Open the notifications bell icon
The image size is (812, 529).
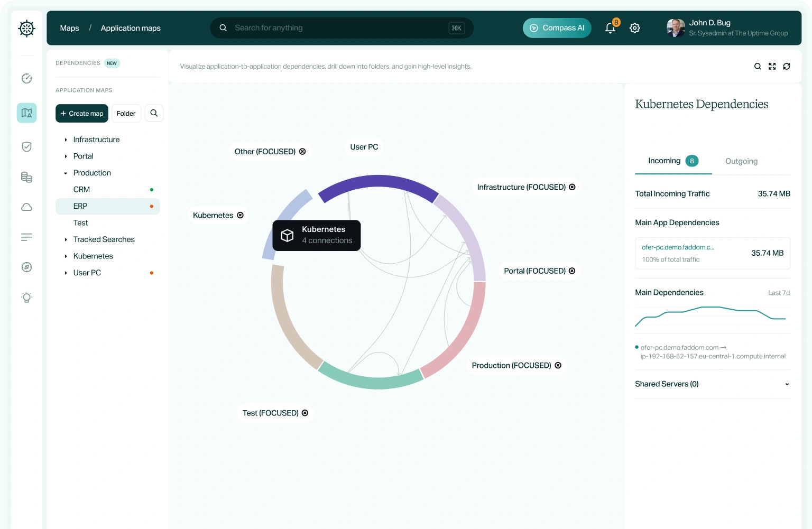[610, 28]
